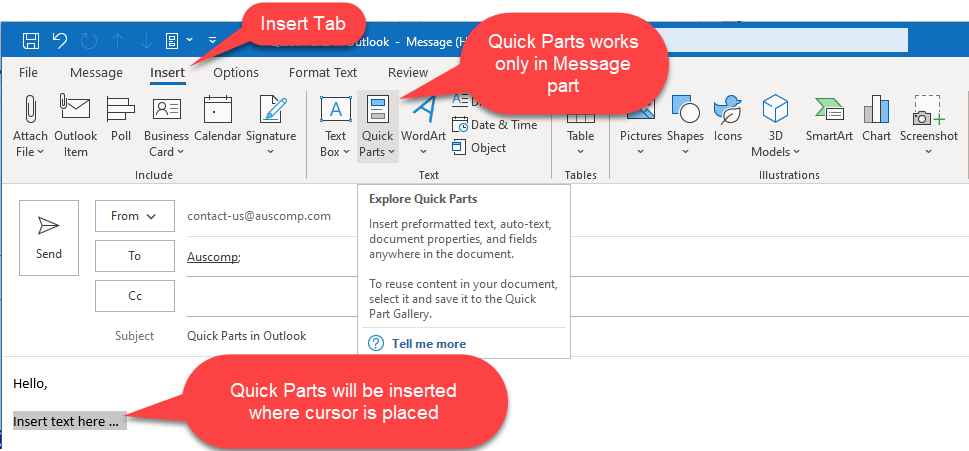Open the File tab
Image resolution: width=969 pixels, height=451 pixels.
pos(28,73)
